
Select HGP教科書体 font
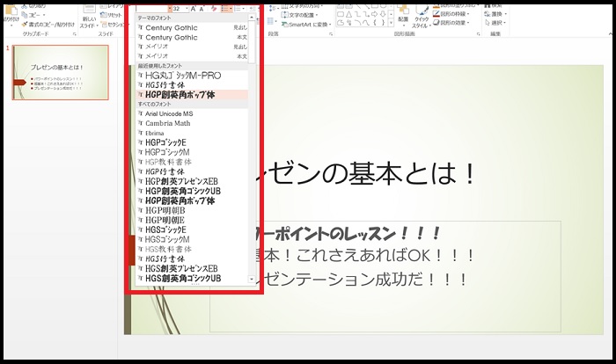[x=192, y=162]
